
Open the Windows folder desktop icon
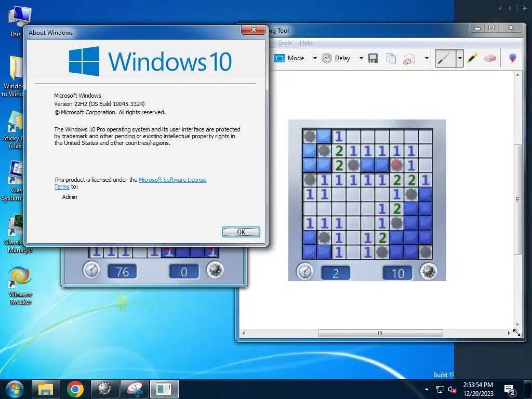[x=13, y=77]
